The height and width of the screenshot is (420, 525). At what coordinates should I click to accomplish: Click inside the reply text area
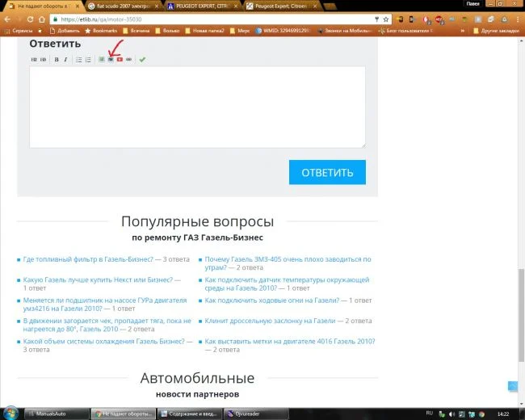pyautogui.click(x=197, y=107)
